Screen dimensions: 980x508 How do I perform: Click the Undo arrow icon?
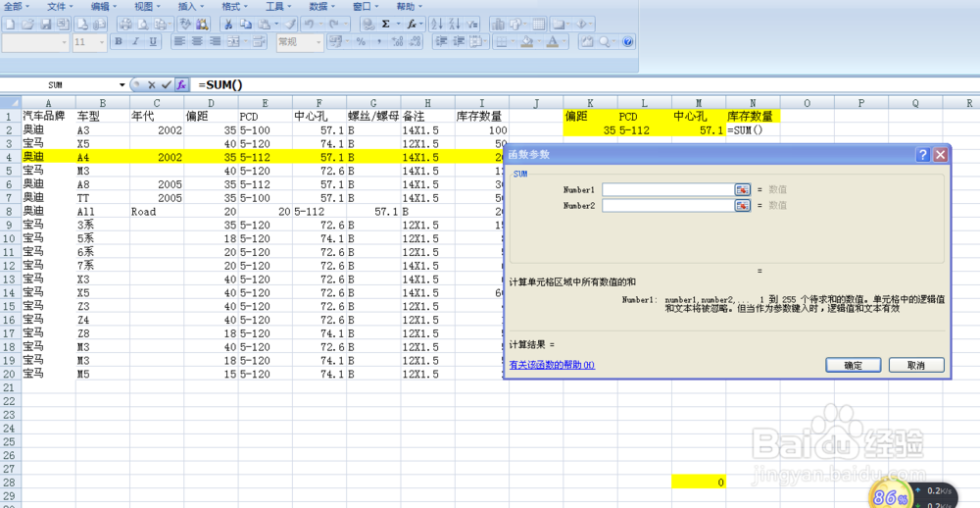click(x=308, y=25)
